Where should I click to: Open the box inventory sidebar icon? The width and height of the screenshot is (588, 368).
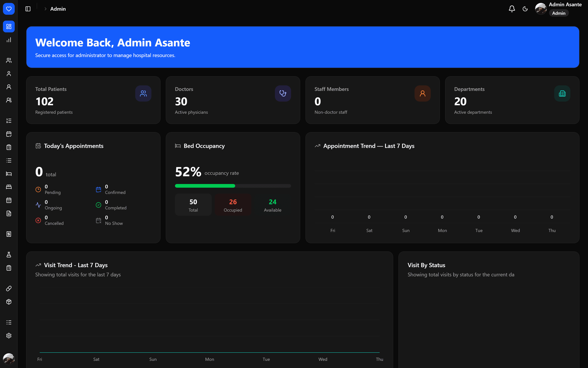[x=9, y=302]
